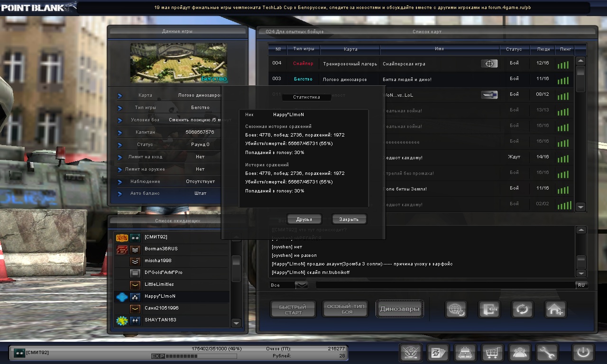Click the rank badge in bottom profile bar
The width and height of the screenshot is (607, 364).
coord(19,353)
